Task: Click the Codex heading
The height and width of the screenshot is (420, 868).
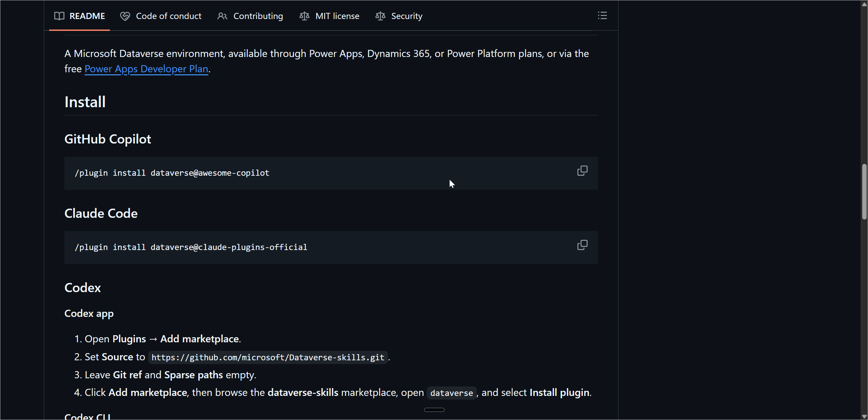Action: point(83,288)
